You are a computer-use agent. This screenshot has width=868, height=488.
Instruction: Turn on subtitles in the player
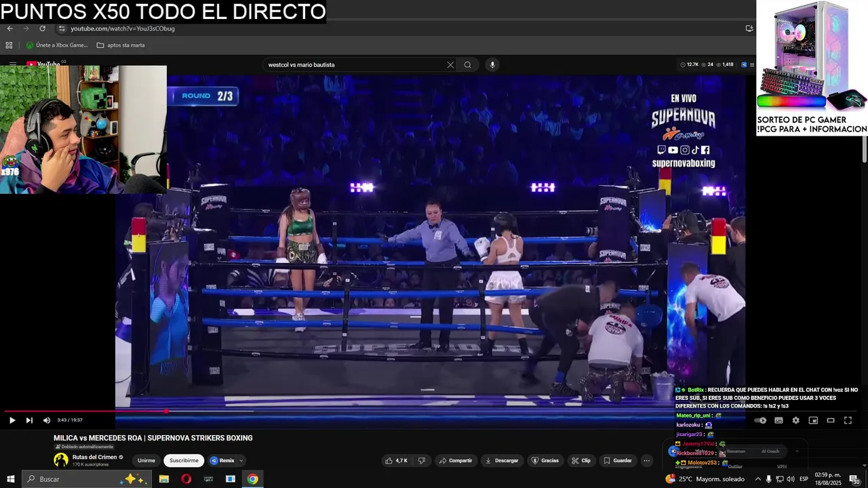point(778,420)
